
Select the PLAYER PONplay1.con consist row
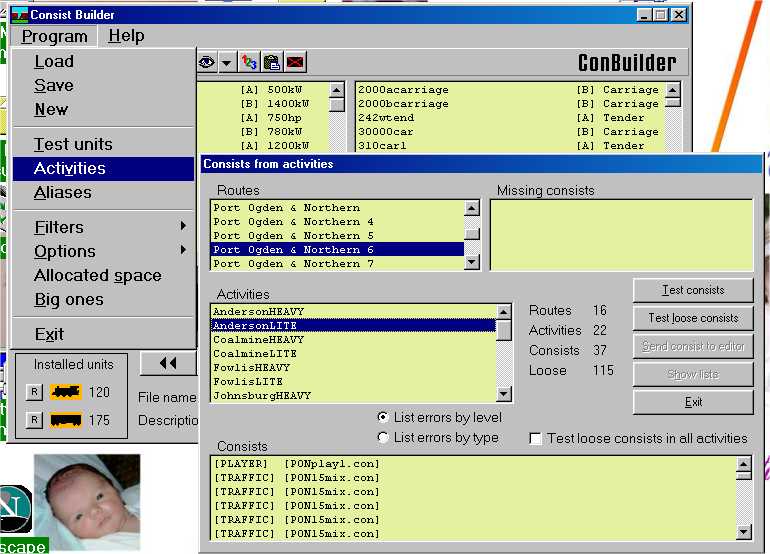click(474, 464)
